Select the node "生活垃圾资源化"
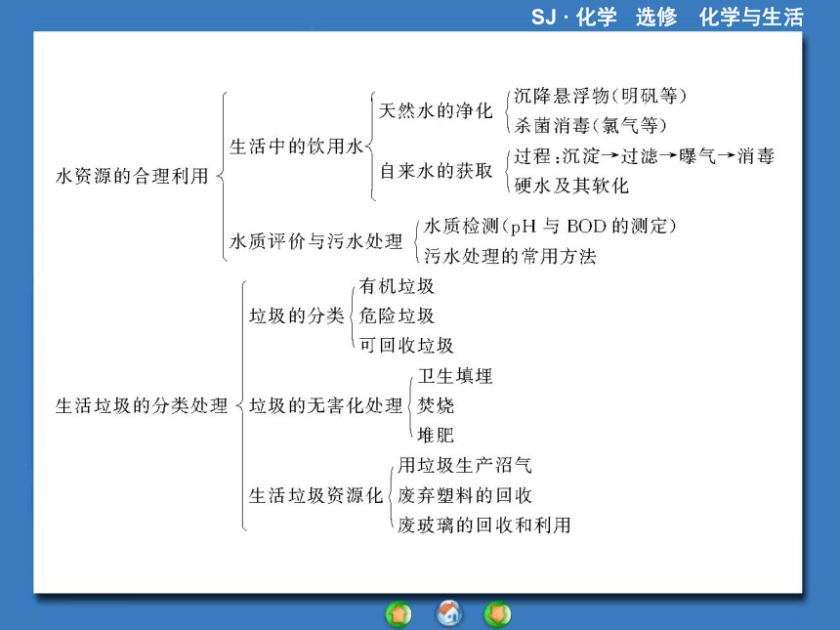 [316, 495]
